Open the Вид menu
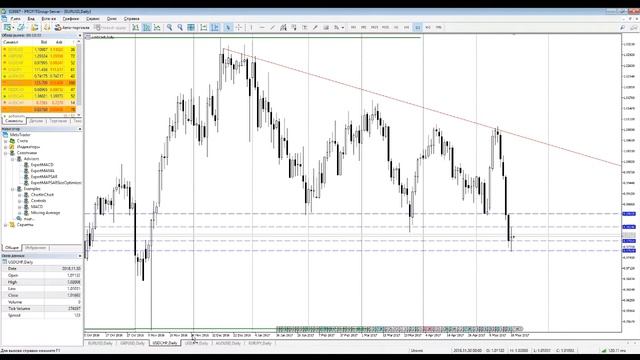The width and height of the screenshot is (640, 360). [31, 19]
